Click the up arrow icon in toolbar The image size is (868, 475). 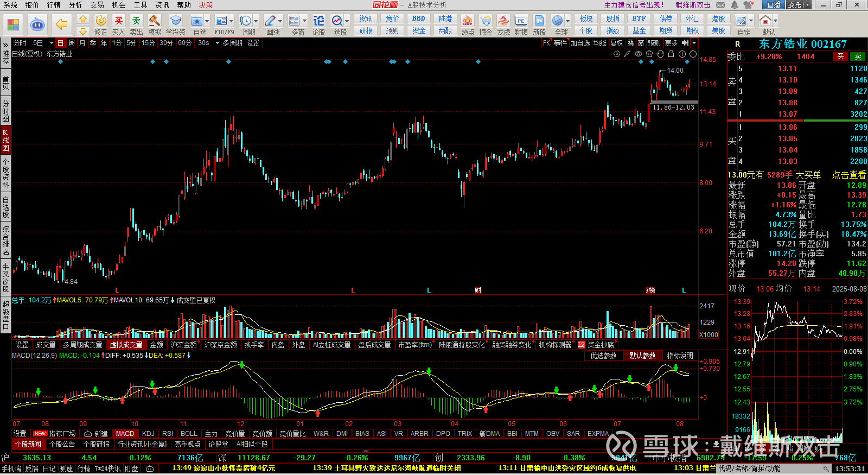pos(82,20)
